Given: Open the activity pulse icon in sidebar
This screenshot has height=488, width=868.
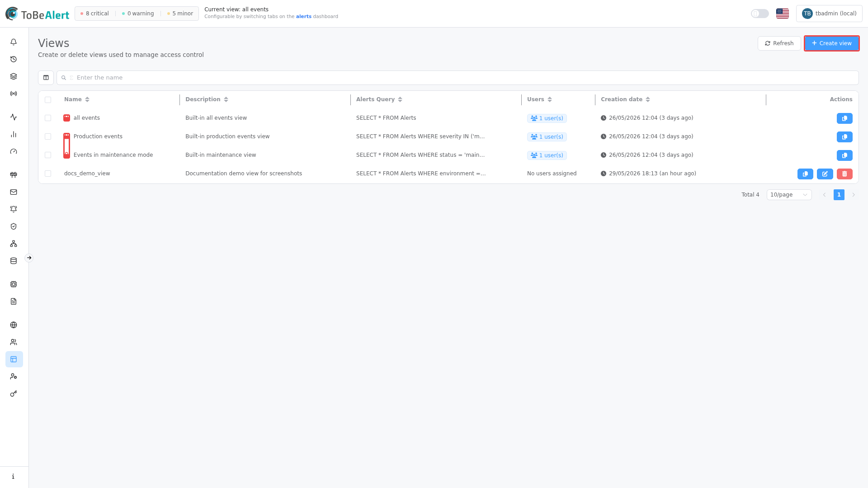Looking at the screenshot, I should [x=14, y=117].
